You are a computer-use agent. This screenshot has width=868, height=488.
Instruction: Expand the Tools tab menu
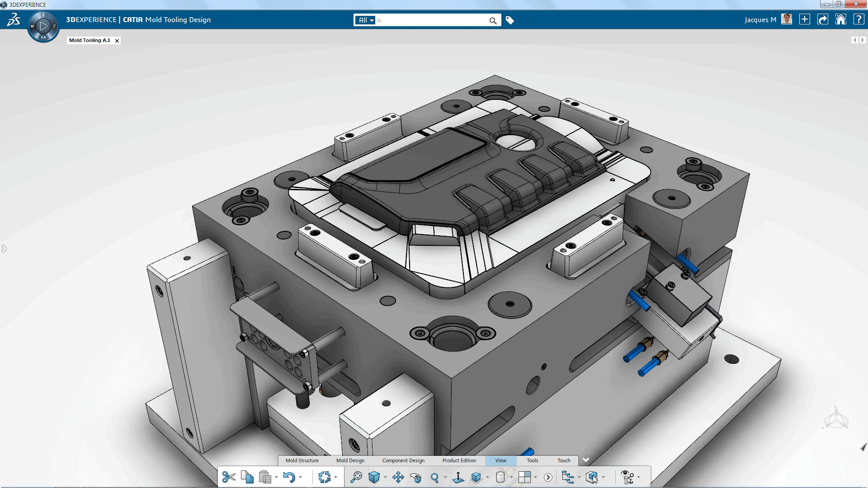pos(533,460)
